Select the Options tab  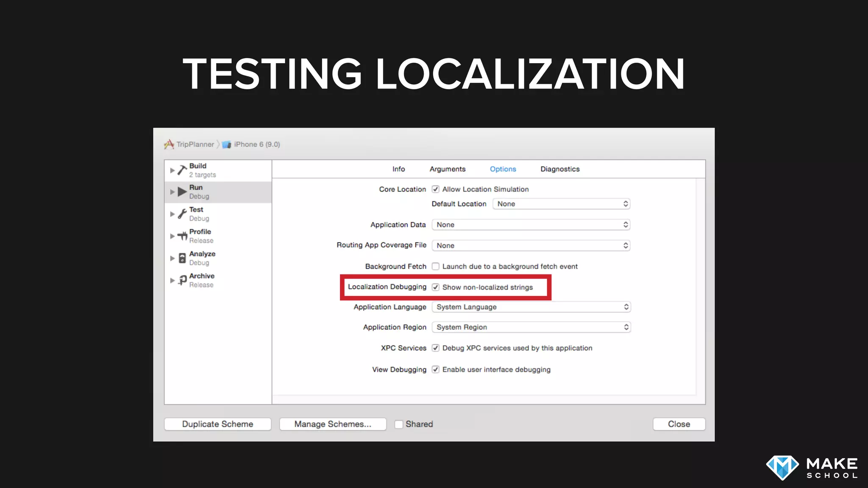click(503, 169)
